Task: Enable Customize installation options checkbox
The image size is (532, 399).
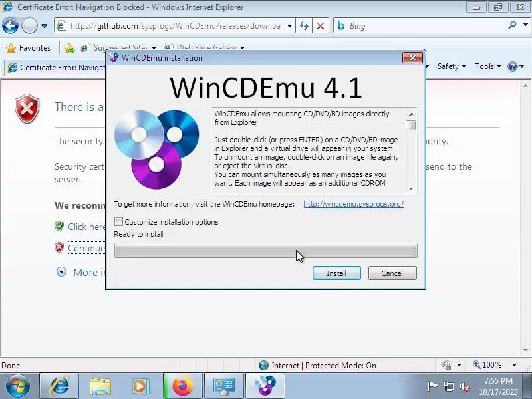Action: [118, 222]
